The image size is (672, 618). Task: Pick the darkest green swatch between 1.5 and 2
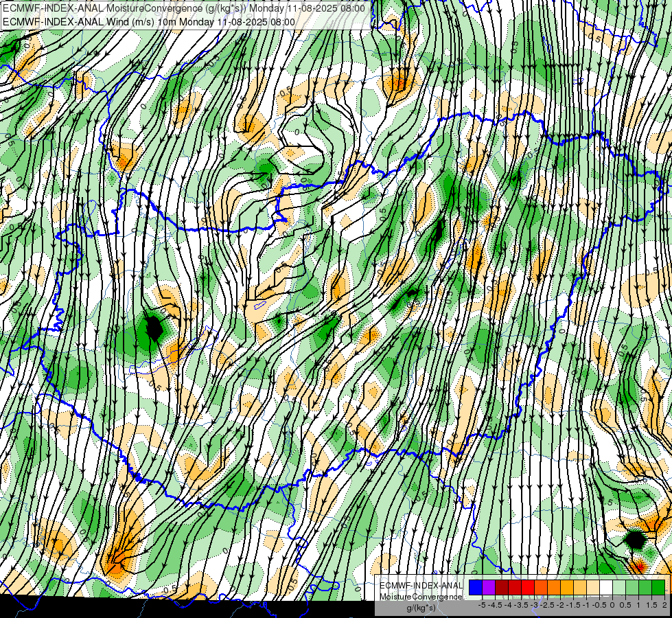coord(658,587)
